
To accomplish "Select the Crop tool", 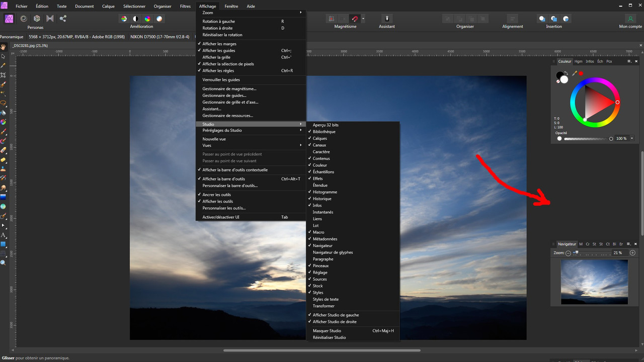I will click(4, 74).
